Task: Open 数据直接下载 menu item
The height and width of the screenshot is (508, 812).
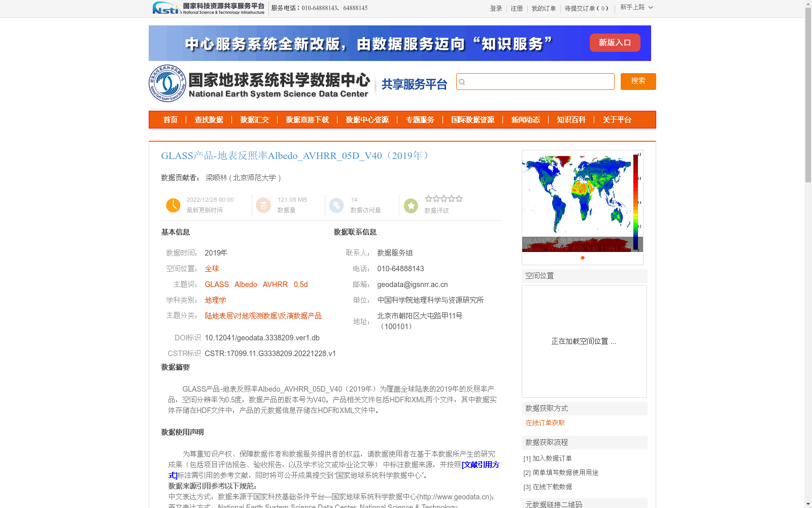Action: point(308,120)
